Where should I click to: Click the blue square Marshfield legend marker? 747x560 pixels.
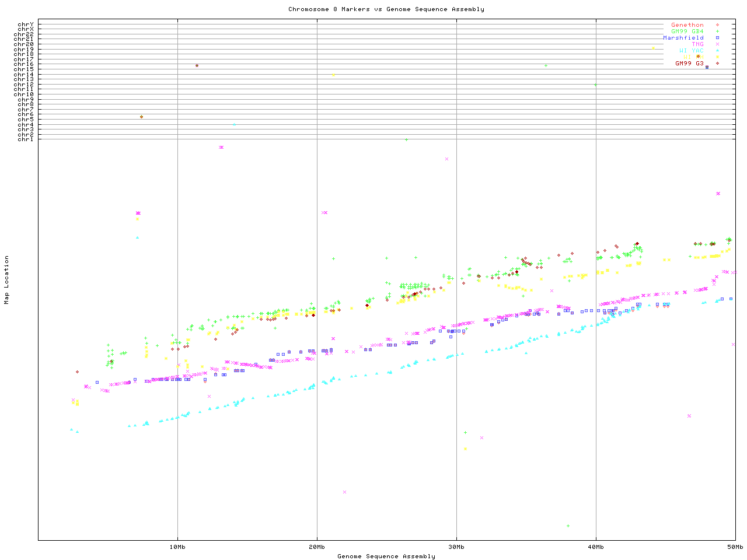click(x=717, y=38)
